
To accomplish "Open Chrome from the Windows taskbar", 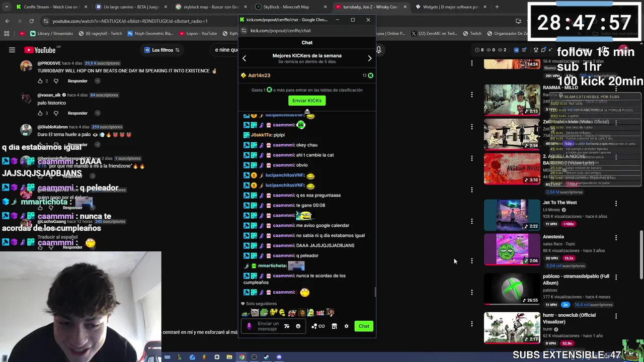I will point(242,357).
